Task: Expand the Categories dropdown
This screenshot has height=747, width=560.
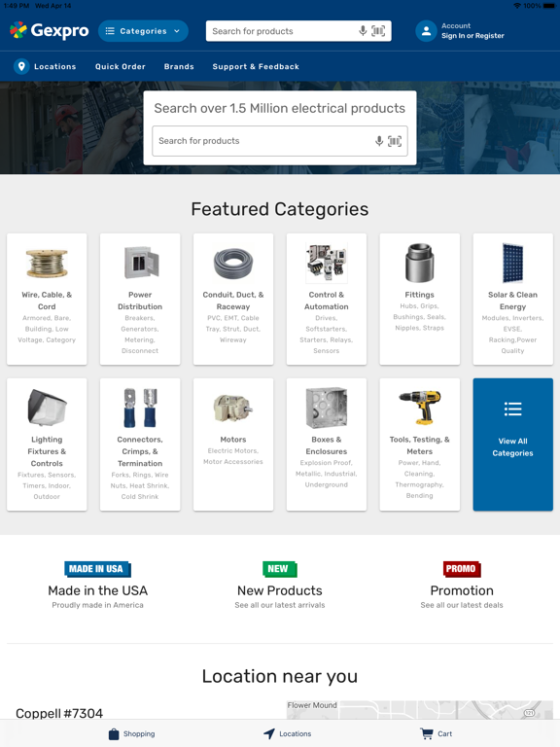Action: point(143,31)
